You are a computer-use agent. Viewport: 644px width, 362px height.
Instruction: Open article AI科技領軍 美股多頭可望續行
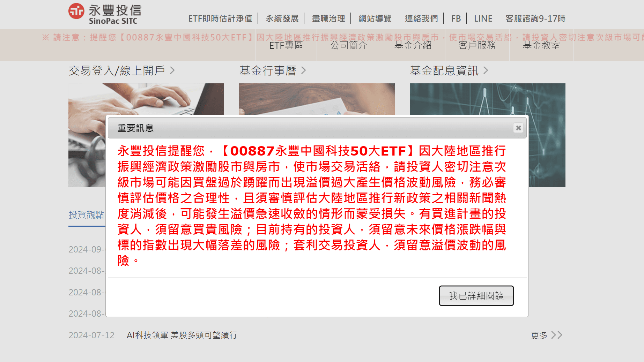[182, 335]
